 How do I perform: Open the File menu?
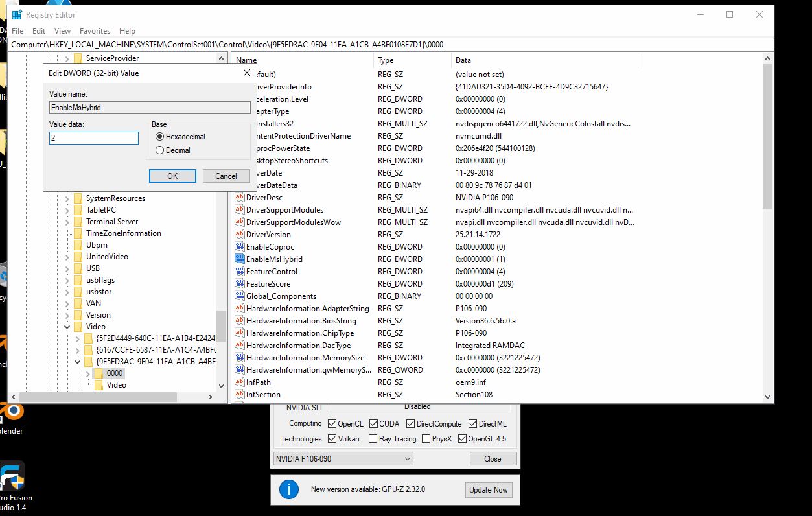(x=17, y=31)
